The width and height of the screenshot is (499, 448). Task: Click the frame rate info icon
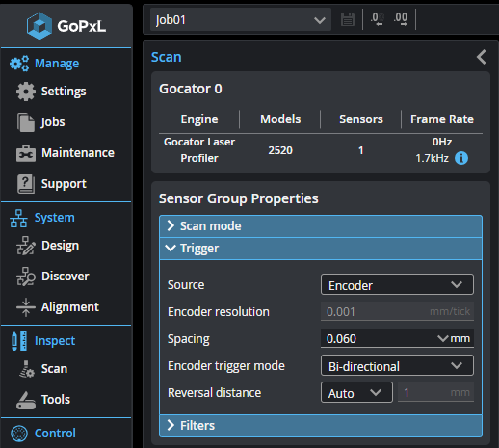(x=461, y=158)
